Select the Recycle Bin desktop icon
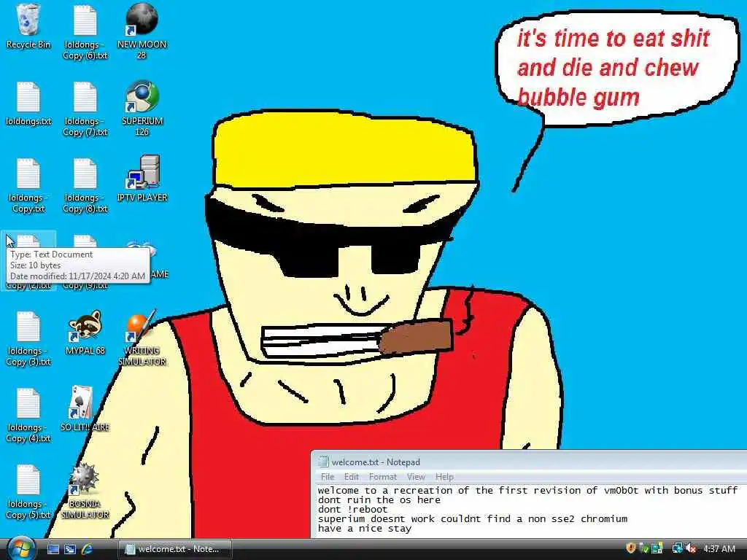Viewport: 747px width, 560px height. (x=28, y=26)
